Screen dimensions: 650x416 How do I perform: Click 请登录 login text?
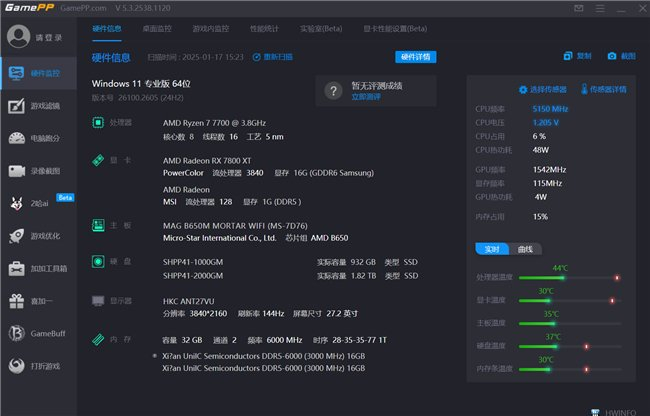pos(49,38)
